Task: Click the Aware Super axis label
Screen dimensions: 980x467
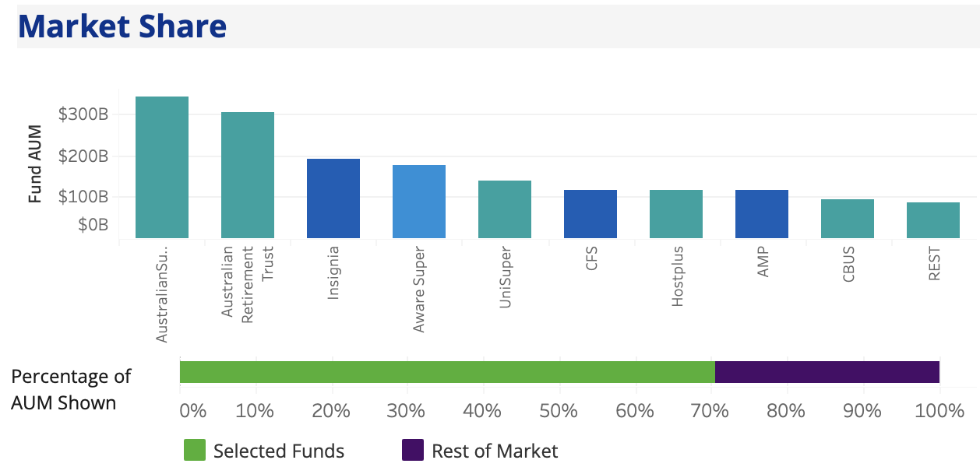Action: pos(419,290)
